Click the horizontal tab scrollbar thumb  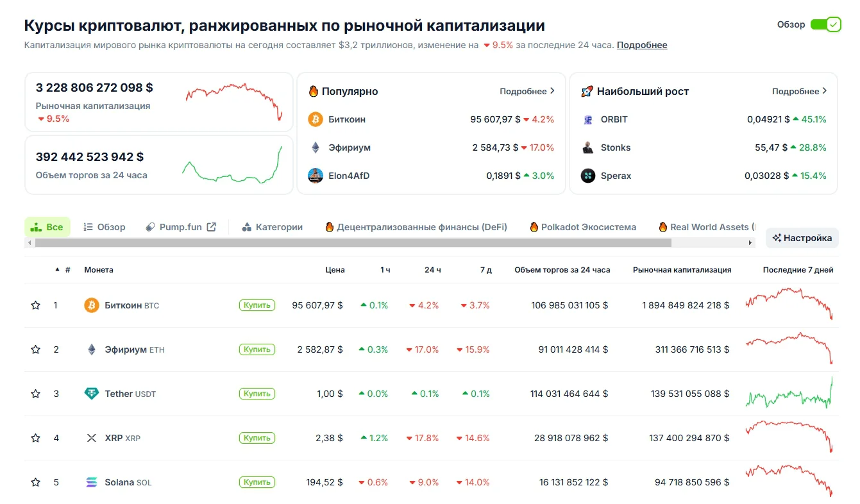coord(353,243)
